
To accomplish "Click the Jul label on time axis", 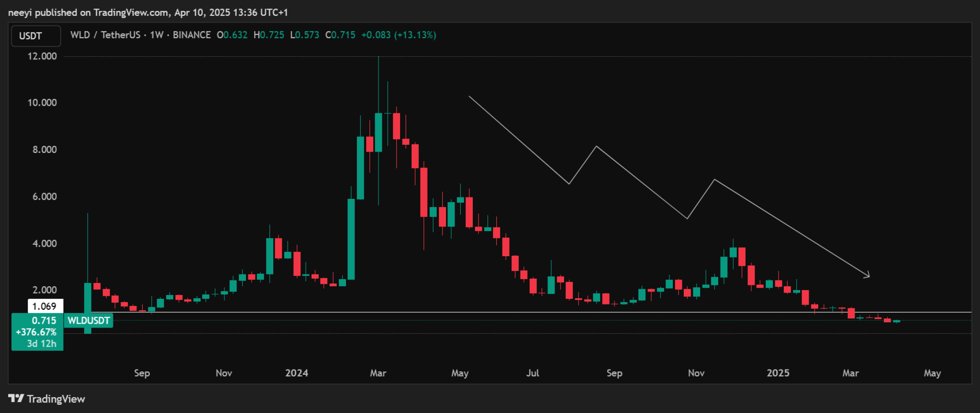I will point(533,373).
